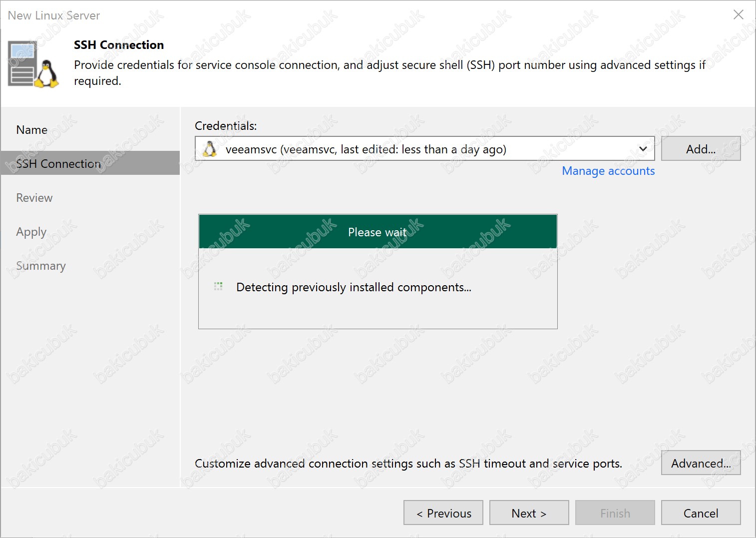This screenshot has width=756, height=538.
Task: Open the Summary wizard step
Action: [x=41, y=266]
